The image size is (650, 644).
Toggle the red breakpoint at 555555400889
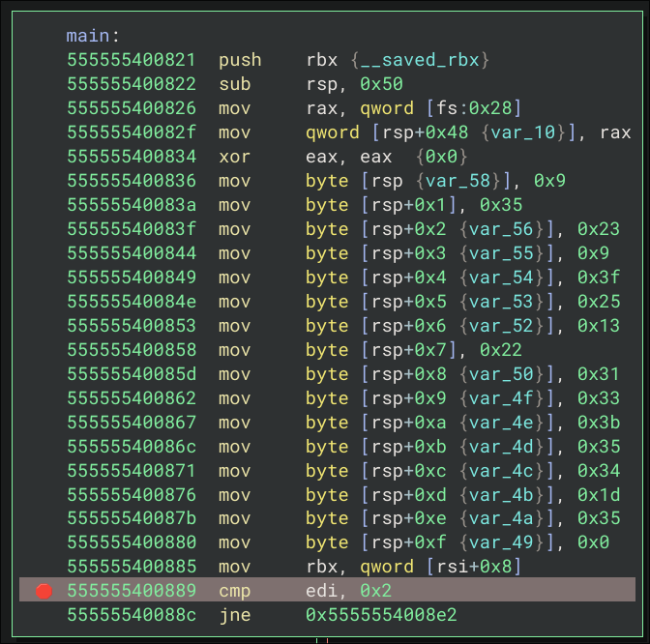(x=44, y=591)
